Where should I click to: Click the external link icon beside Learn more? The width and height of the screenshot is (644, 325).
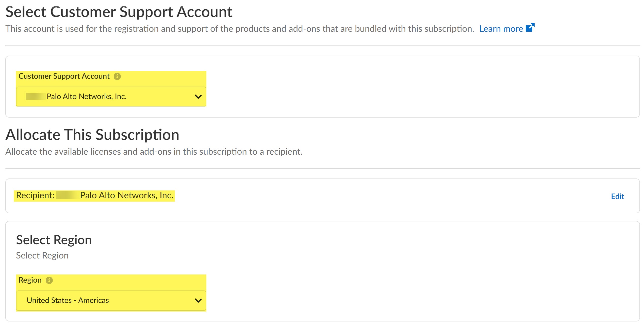530,27
